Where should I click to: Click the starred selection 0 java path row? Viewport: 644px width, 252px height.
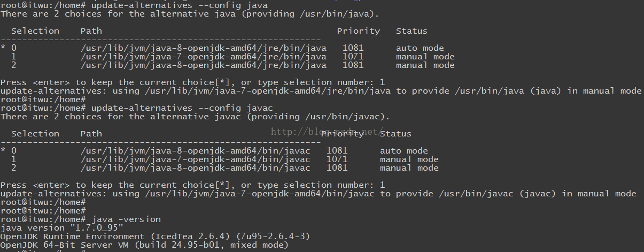203,48
